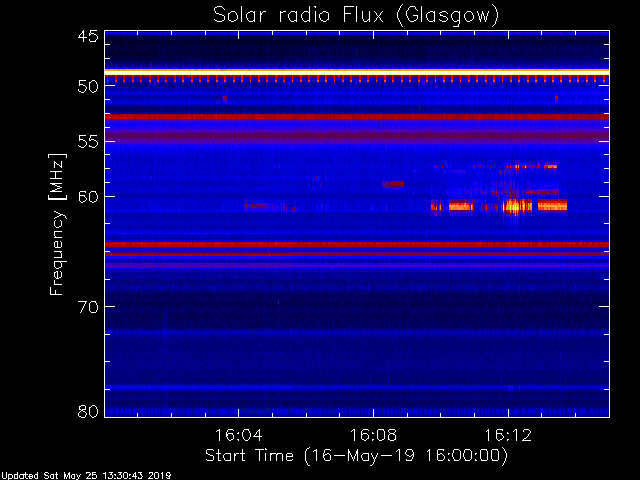Select the 16:08 time tick label
This screenshot has height=480, width=640.
(x=373, y=435)
